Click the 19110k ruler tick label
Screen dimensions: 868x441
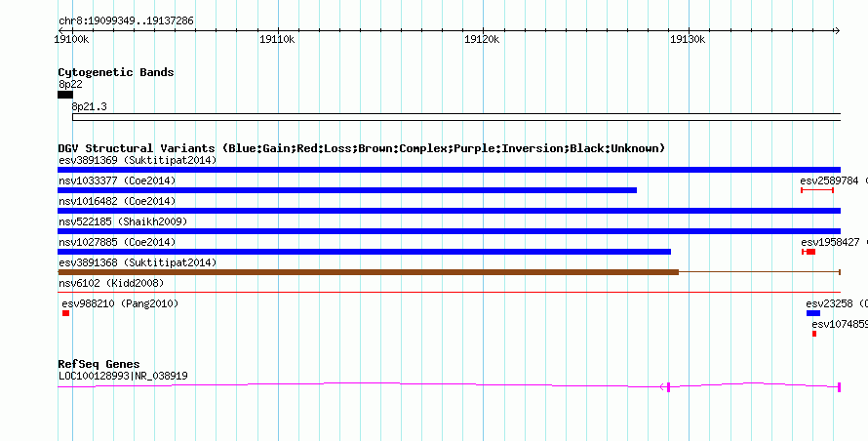click(x=277, y=39)
